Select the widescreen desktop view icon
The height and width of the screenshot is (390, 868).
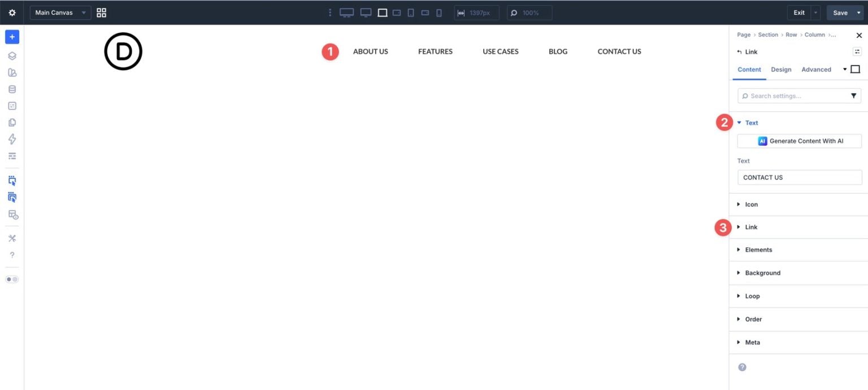tap(346, 12)
